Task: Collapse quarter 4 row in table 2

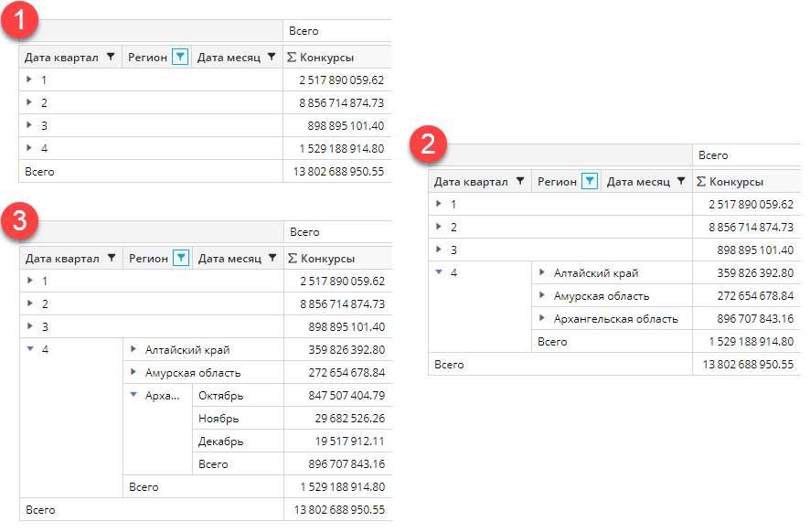Action: [x=439, y=272]
